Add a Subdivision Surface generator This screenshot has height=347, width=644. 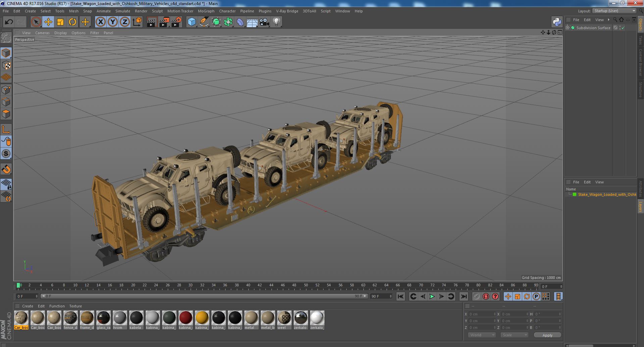(x=216, y=22)
